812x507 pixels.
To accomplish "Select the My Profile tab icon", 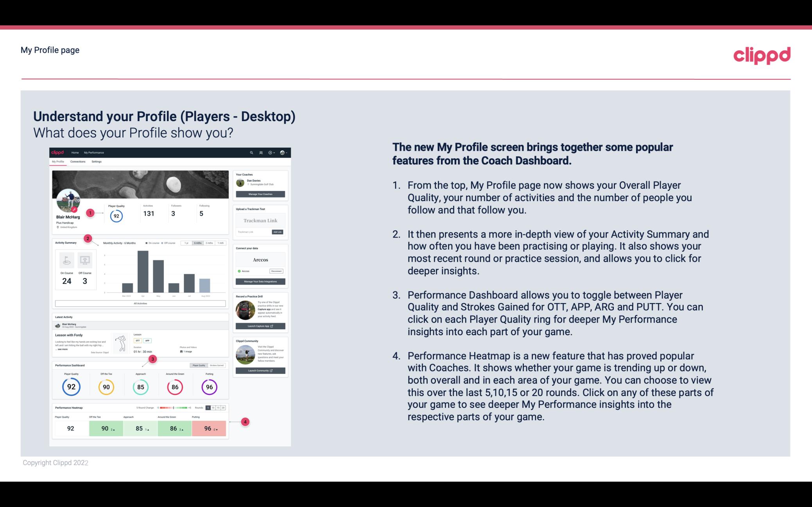I will 59,162.
